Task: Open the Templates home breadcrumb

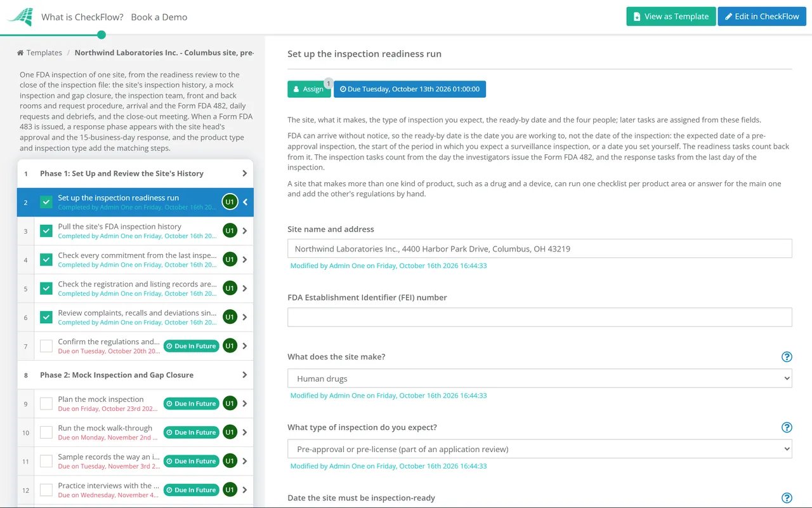Action: (x=39, y=53)
